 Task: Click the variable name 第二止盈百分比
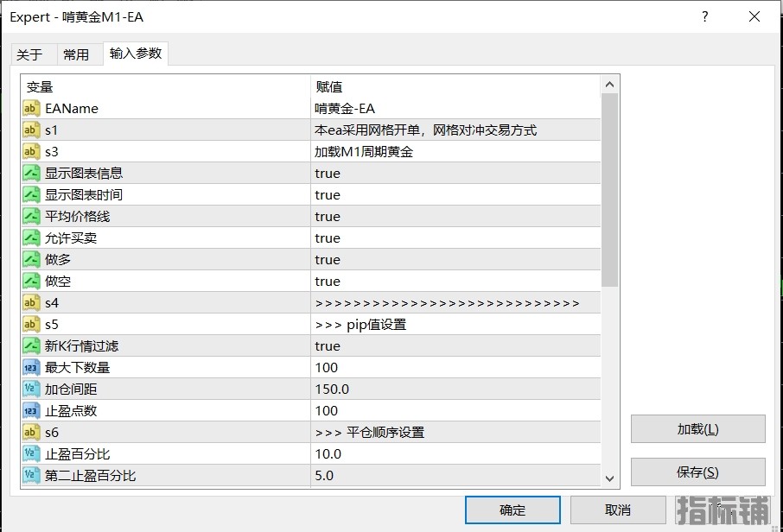click(x=91, y=476)
